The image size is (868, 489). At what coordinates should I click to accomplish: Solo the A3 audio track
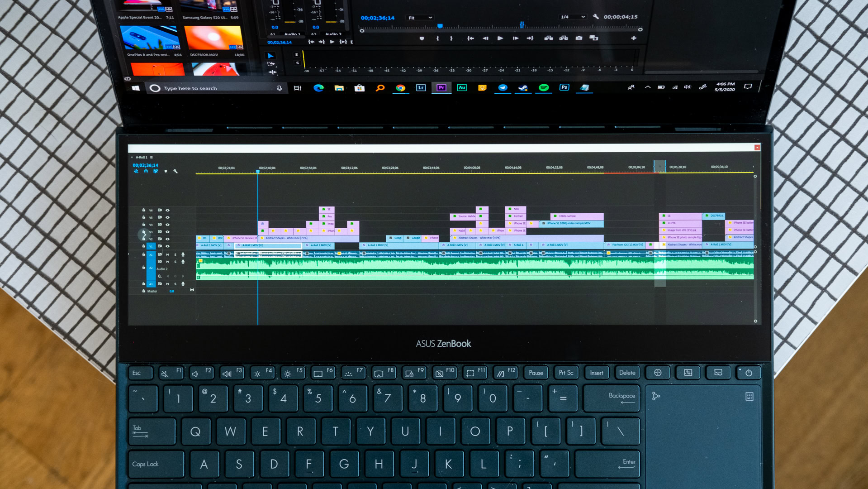click(x=175, y=284)
